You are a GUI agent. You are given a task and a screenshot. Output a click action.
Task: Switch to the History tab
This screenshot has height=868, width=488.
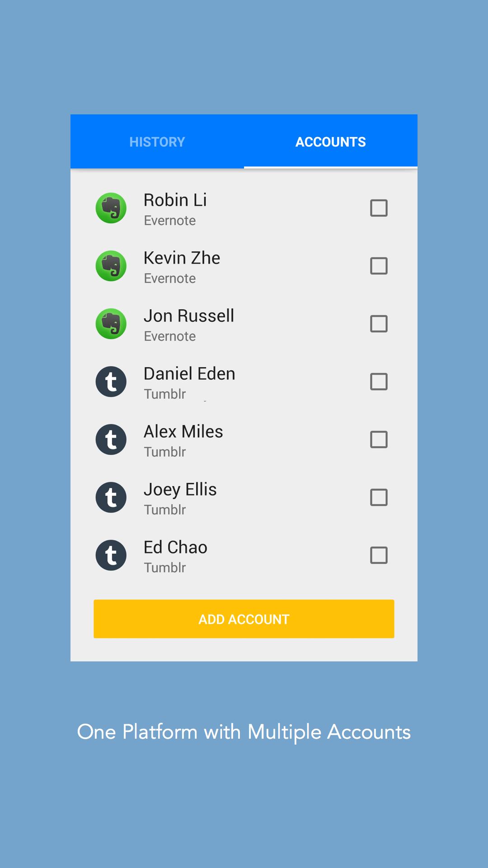pyautogui.click(x=157, y=142)
